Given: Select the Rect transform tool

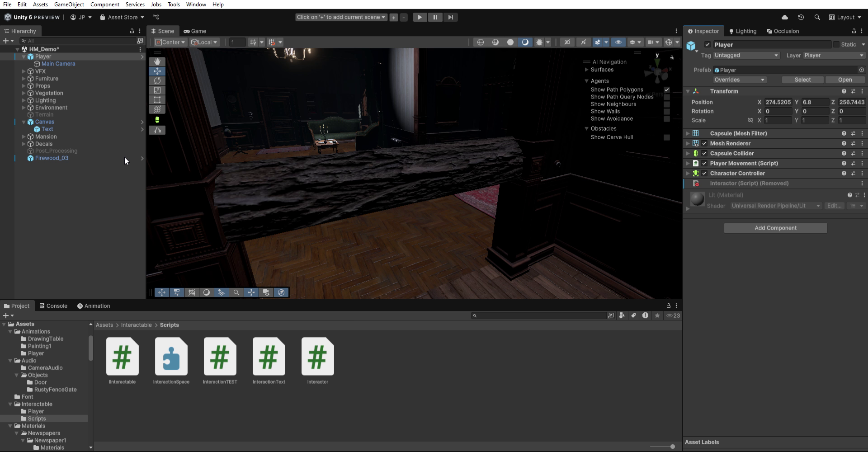Looking at the screenshot, I should coord(157,99).
